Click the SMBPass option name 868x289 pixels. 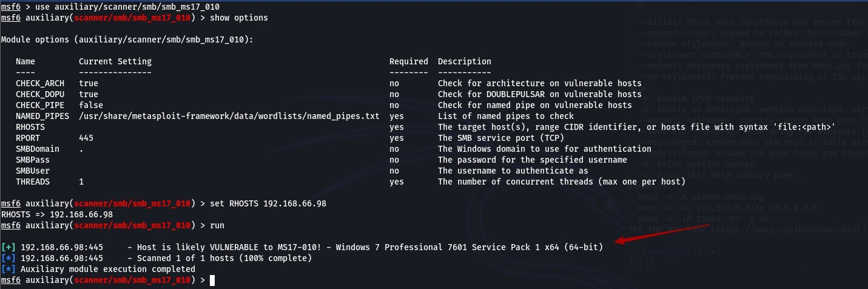(x=33, y=160)
